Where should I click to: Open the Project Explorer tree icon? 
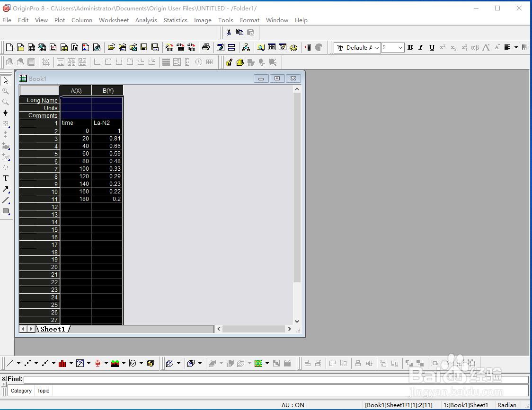coord(246,47)
